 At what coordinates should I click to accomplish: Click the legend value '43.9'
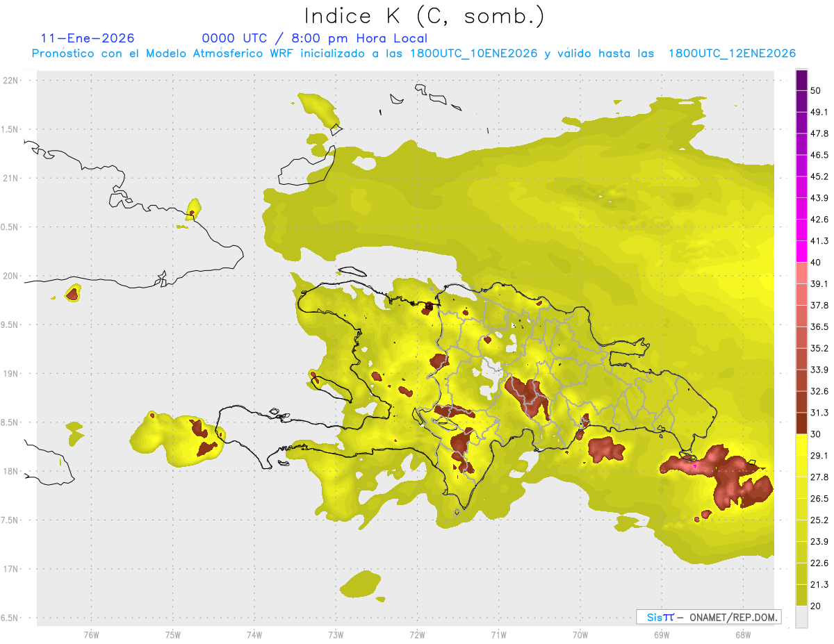point(819,198)
